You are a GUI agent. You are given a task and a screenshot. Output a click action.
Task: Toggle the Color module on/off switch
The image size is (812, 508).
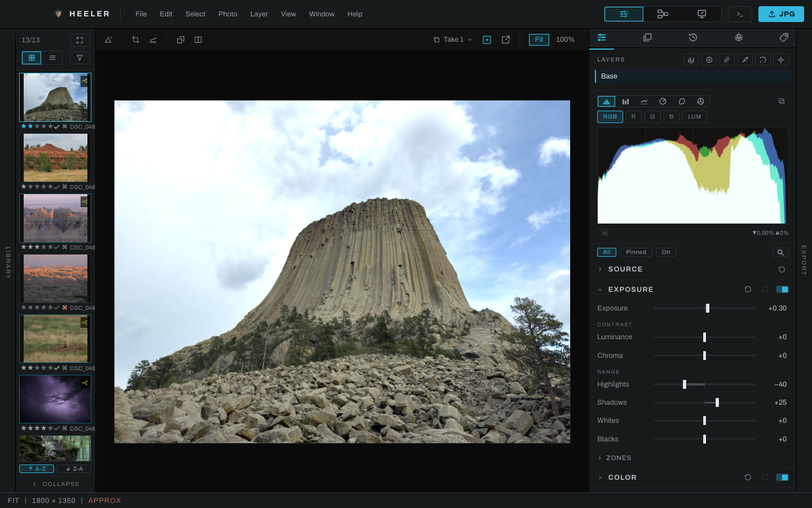(x=782, y=478)
